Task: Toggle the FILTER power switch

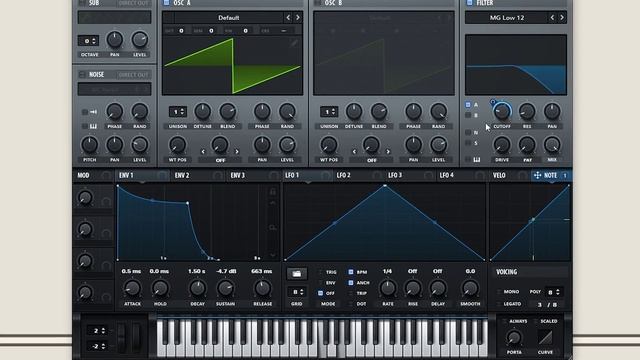Action: click(x=469, y=3)
